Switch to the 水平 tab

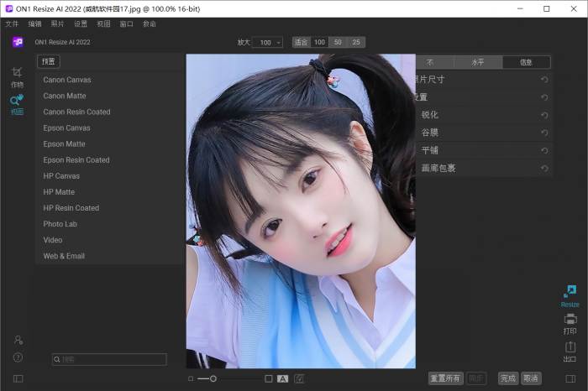478,62
